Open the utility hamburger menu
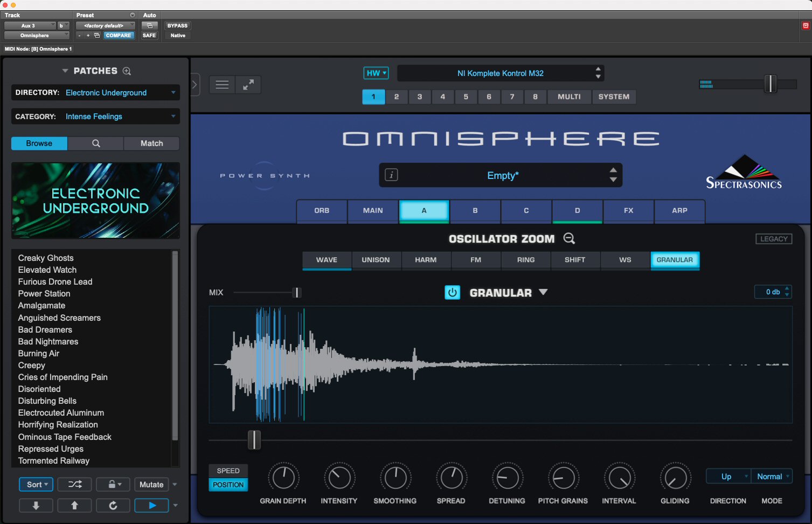The height and width of the screenshot is (524, 812). (x=222, y=85)
